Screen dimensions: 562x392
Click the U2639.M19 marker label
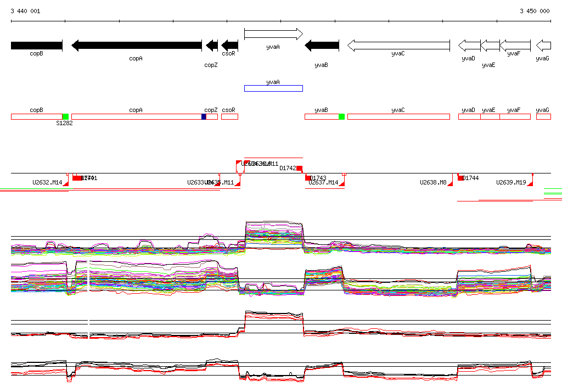(x=511, y=182)
